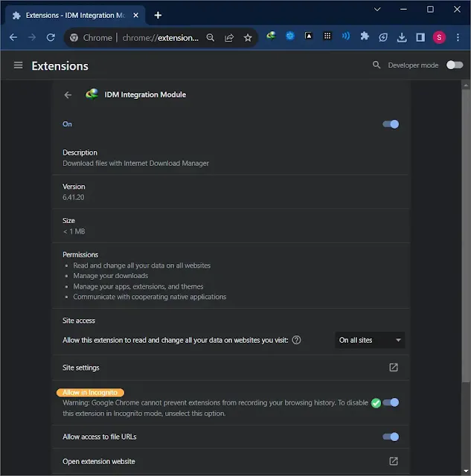Image resolution: width=471 pixels, height=476 pixels.
Task: Click Download files with Internet Download Manager
Action: pyautogui.click(x=135, y=164)
